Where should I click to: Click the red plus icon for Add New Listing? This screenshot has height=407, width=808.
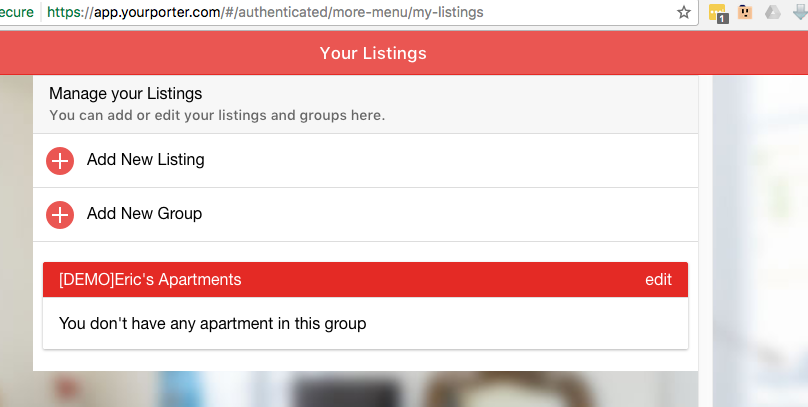click(60, 161)
